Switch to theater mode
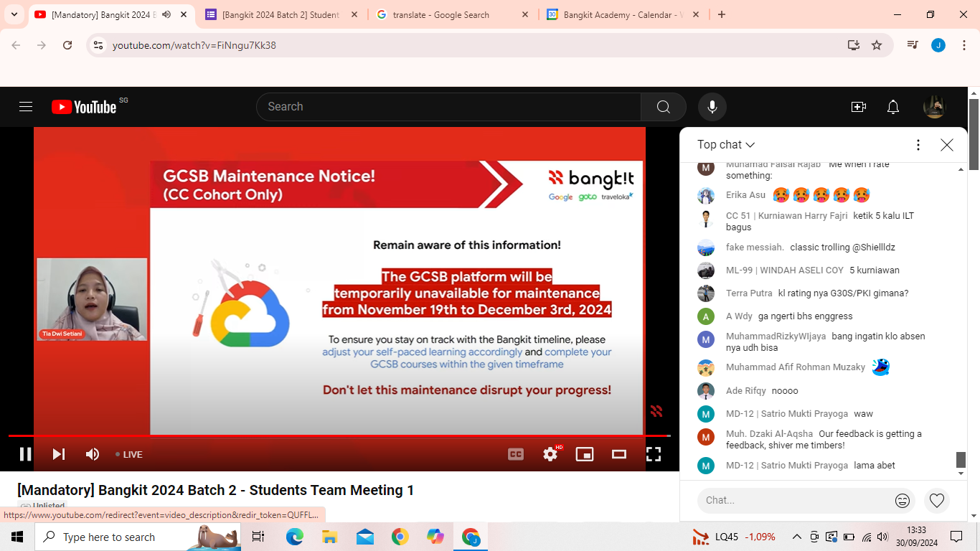Viewport: 980px width, 551px height. coord(619,454)
